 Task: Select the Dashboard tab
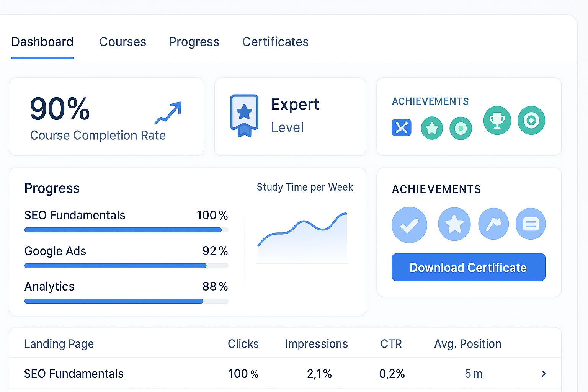pos(42,42)
